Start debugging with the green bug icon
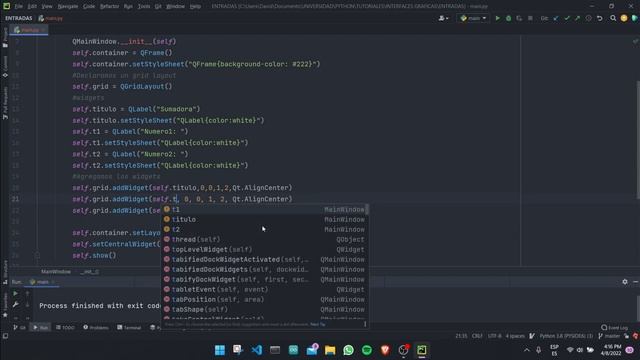 pos(508,18)
